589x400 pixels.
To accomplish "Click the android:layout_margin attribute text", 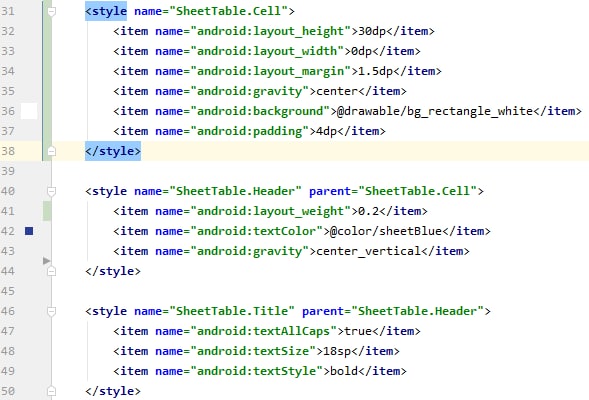I will click(x=270, y=71).
